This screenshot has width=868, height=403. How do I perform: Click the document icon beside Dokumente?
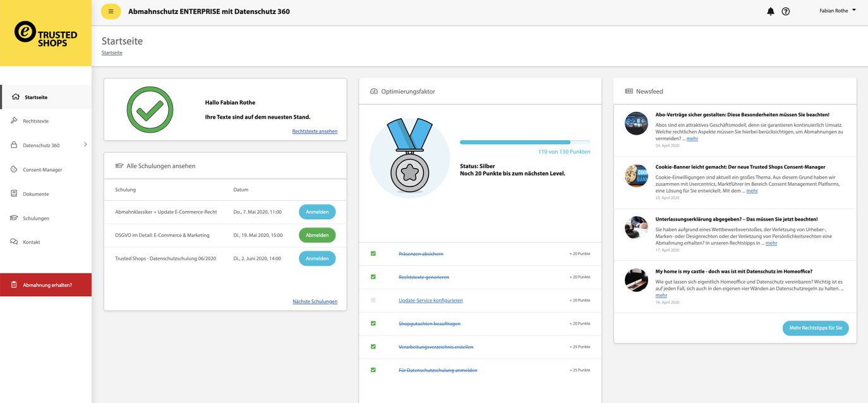[14, 193]
